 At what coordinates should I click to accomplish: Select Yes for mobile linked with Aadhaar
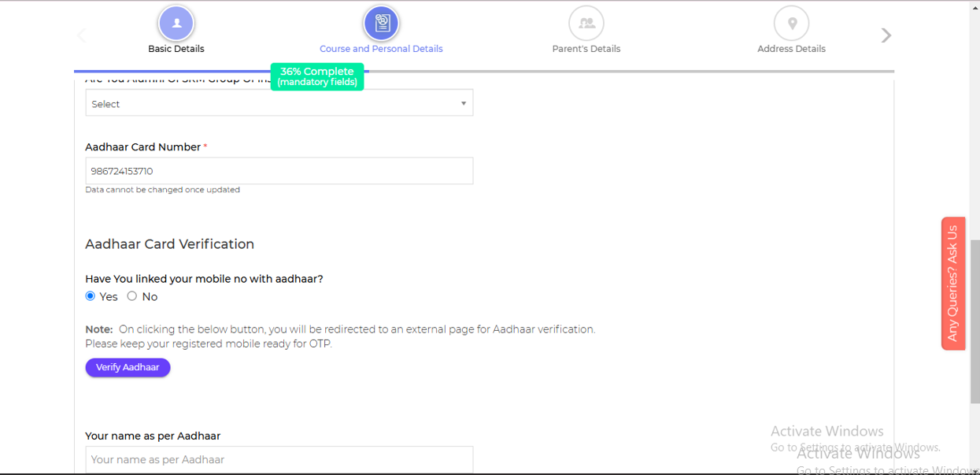(x=91, y=296)
